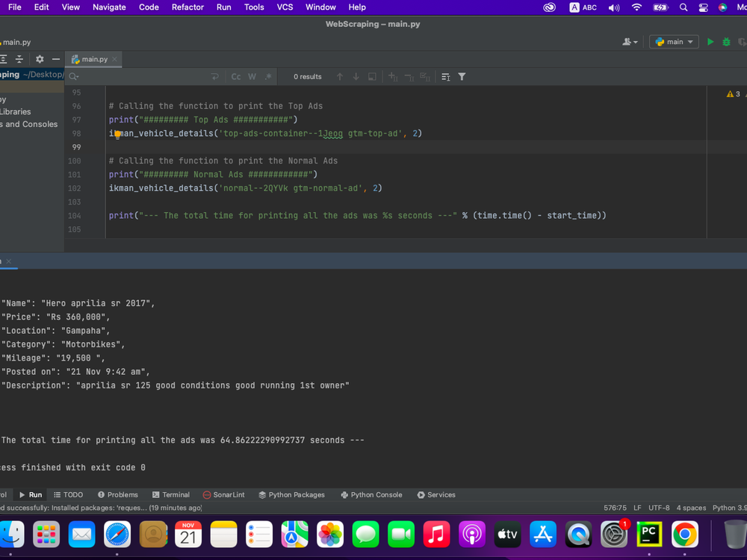Screen dimensions: 747x560
Task: Open the Python Console tool window
Action: pos(371,494)
